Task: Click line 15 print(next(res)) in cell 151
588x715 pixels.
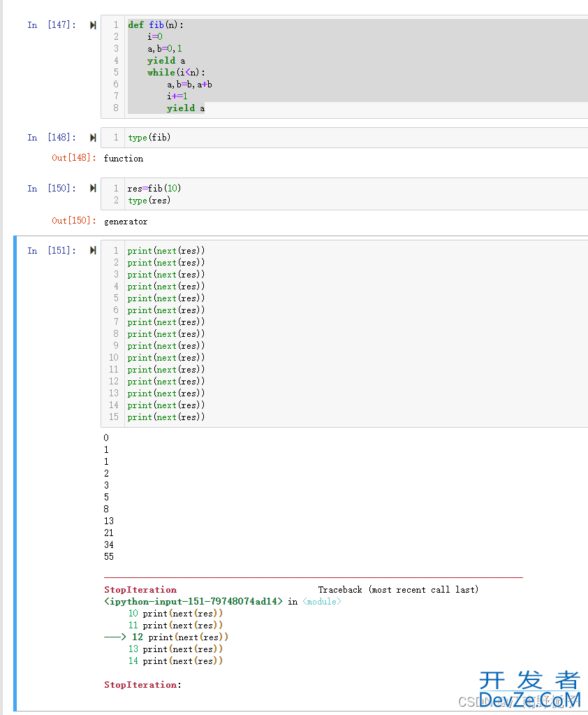Action: 166,417
